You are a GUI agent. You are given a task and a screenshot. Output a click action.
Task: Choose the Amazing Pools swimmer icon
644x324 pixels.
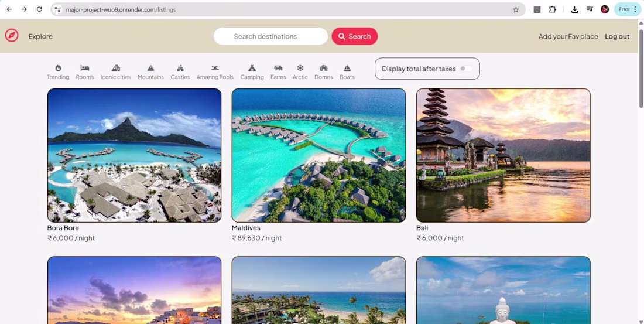click(215, 68)
